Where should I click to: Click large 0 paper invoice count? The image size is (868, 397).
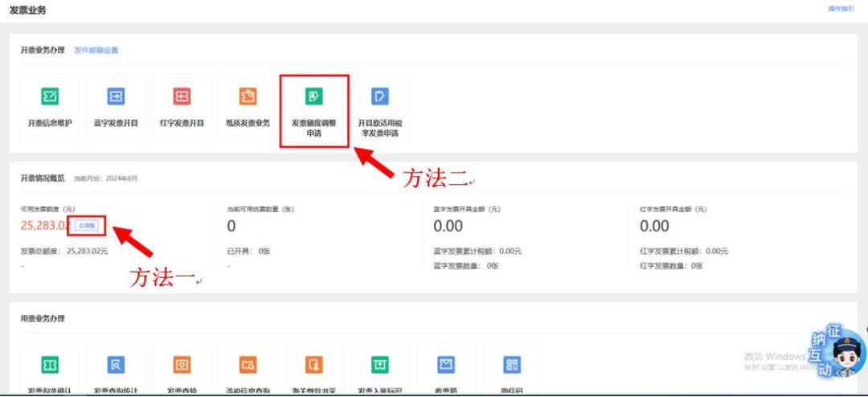tap(231, 226)
